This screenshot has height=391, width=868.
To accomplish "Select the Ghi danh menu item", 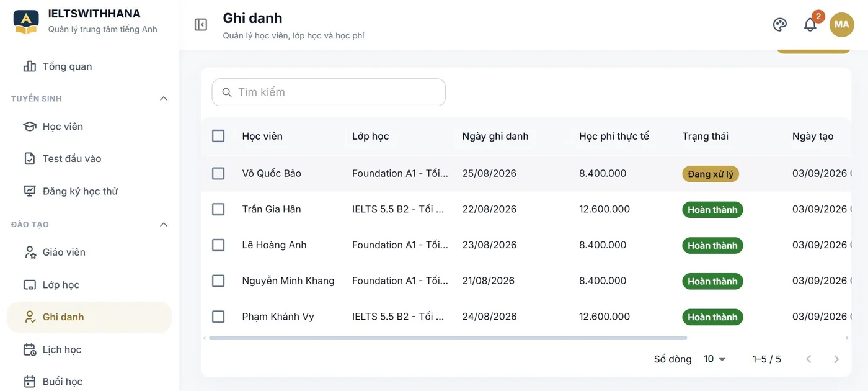I will [89, 317].
